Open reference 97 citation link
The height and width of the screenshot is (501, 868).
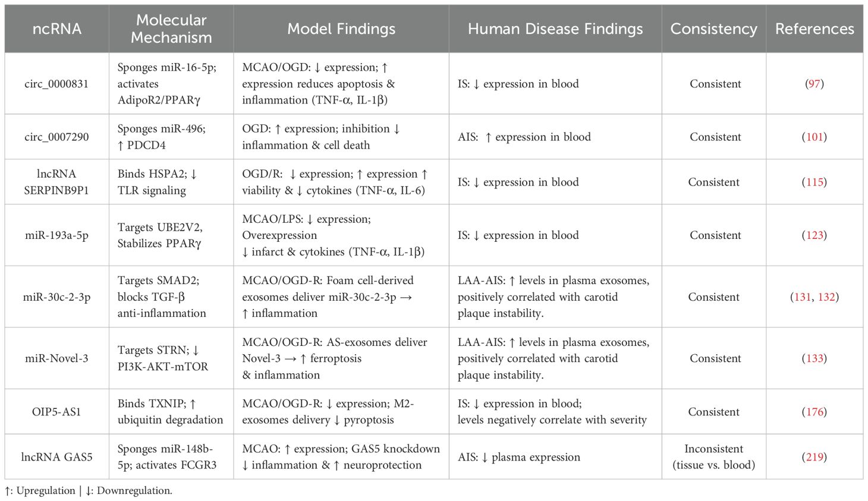(814, 84)
